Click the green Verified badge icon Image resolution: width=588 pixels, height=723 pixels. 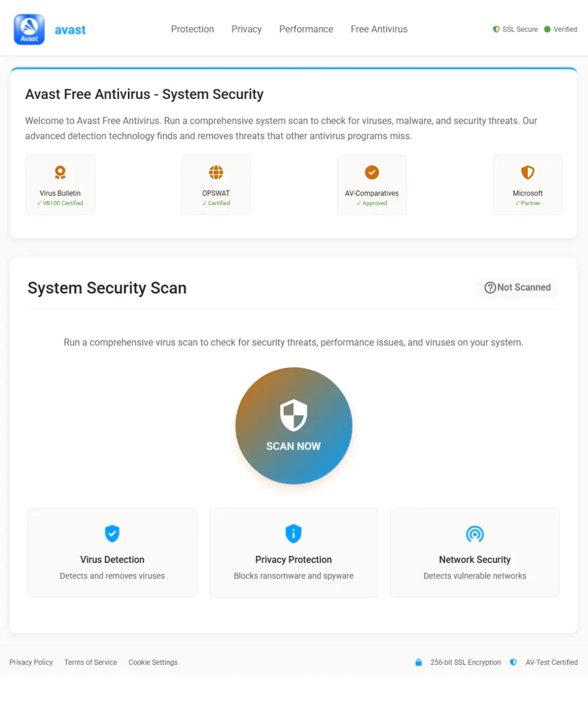[x=547, y=29]
